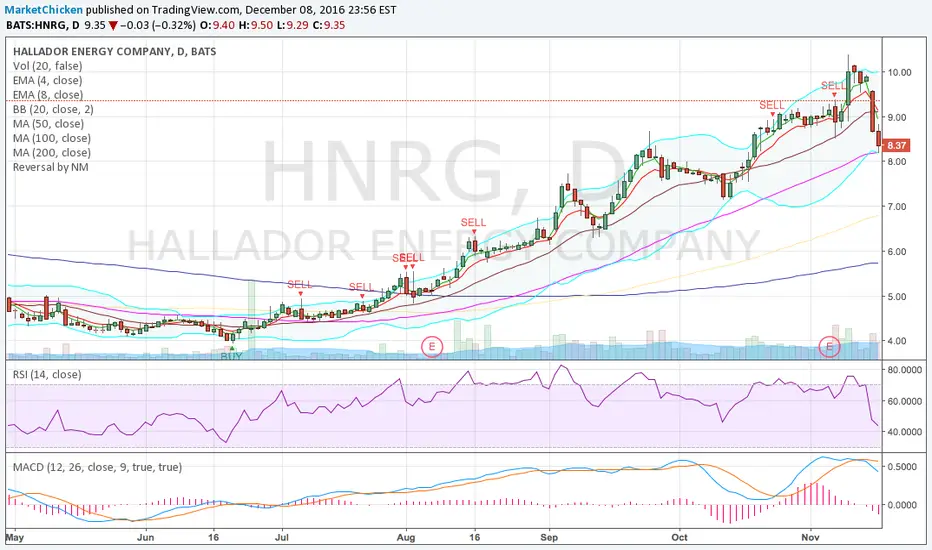Click the L:9.29 low value in header
Screen dimensions: 932x550
(x=292, y=25)
